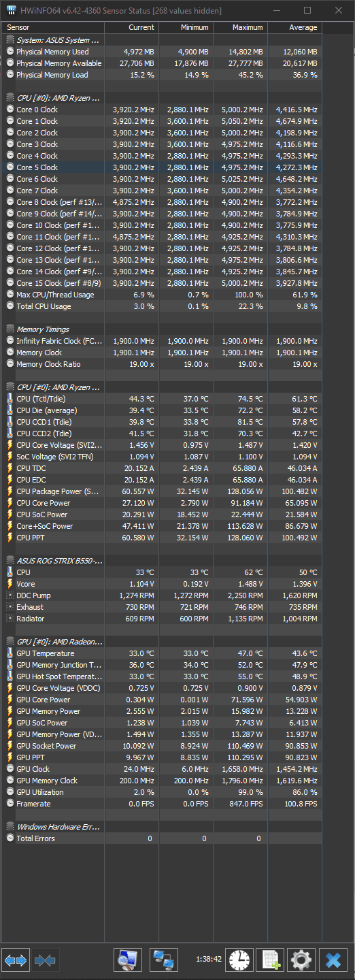The image size is (355, 980).
Task: Select the Memory Timings group header
Action: click(x=163, y=329)
